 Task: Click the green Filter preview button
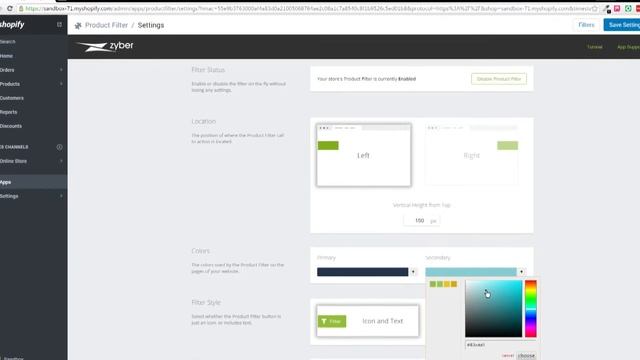tap(332, 321)
